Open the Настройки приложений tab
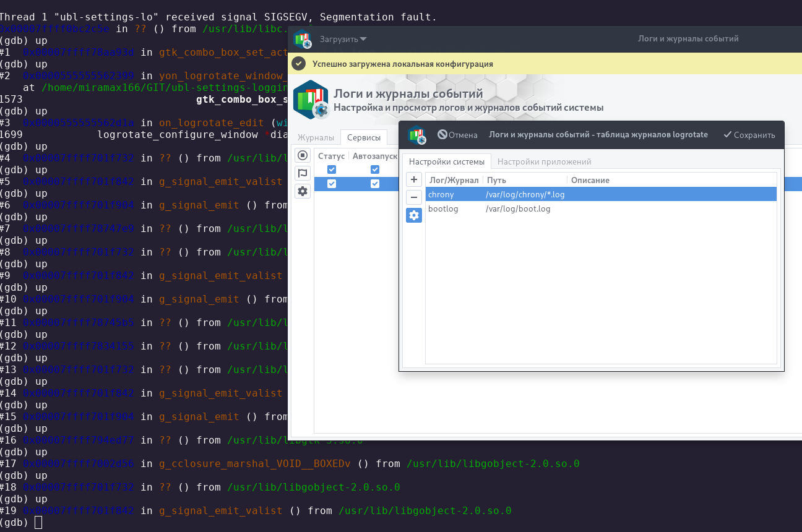This screenshot has height=532, width=802. [545, 161]
